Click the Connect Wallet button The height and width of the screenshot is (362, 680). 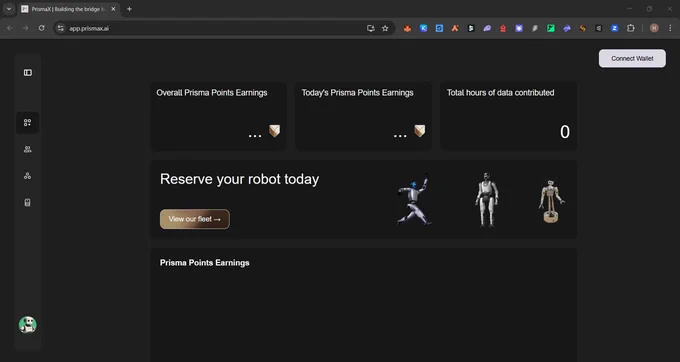(632, 59)
